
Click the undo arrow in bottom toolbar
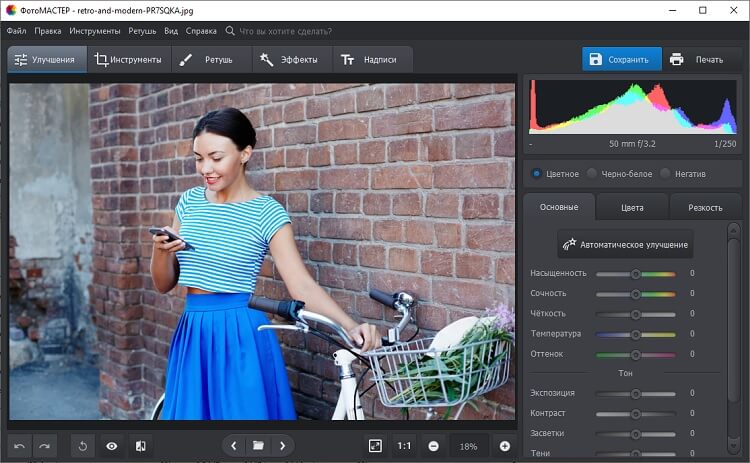tap(20, 446)
